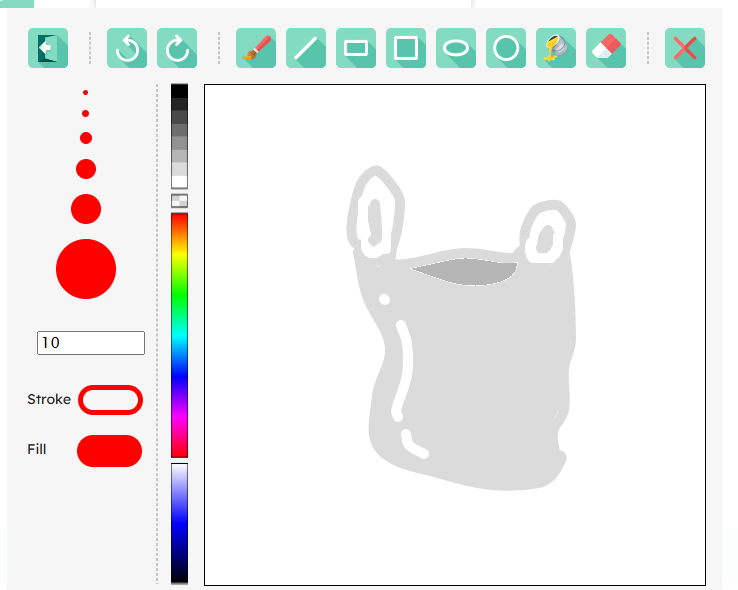Clear the canvas with red X
Viewport: 738px width, 590px height.
[x=685, y=48]
